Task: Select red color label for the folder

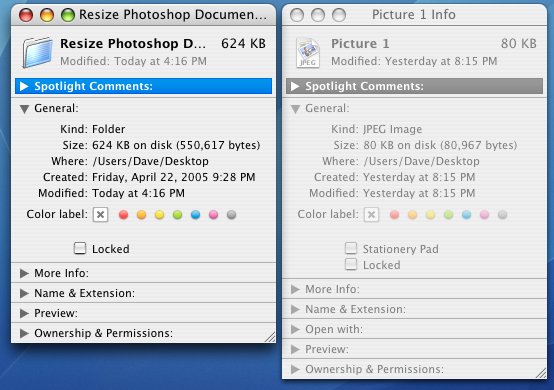Action: [x=123, y=214]
